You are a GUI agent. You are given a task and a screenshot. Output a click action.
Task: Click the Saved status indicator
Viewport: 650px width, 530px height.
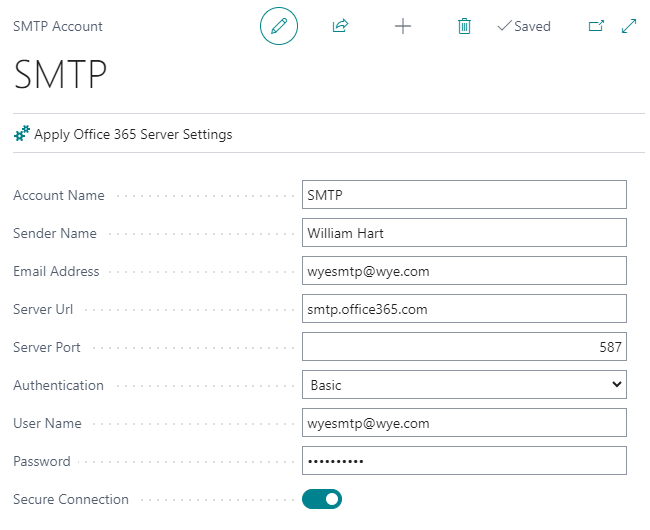pos(524,26)
